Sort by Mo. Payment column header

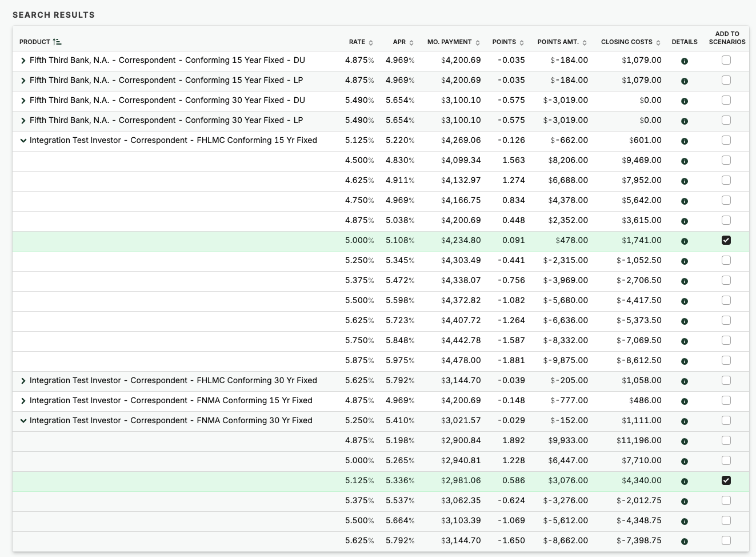click(x=449, y=42)
